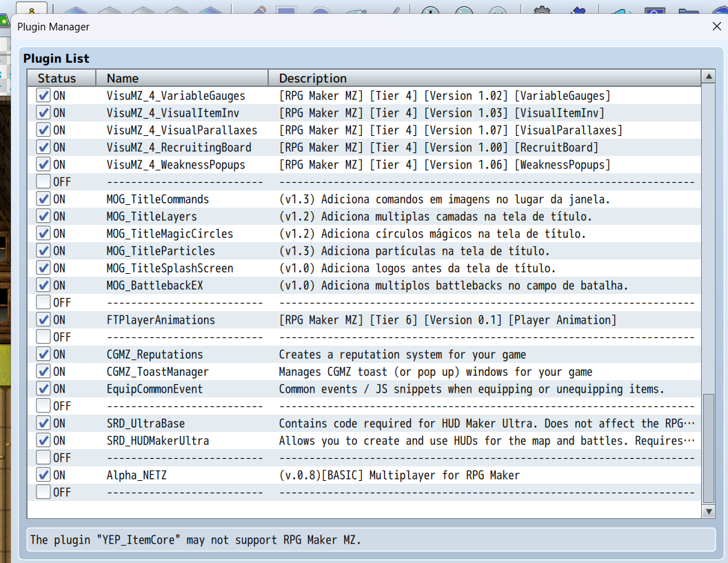The image size is (728, 563).
Task: Check the OFF separator checkbox above SRD_UltraBase
Action: coord(43,406)
